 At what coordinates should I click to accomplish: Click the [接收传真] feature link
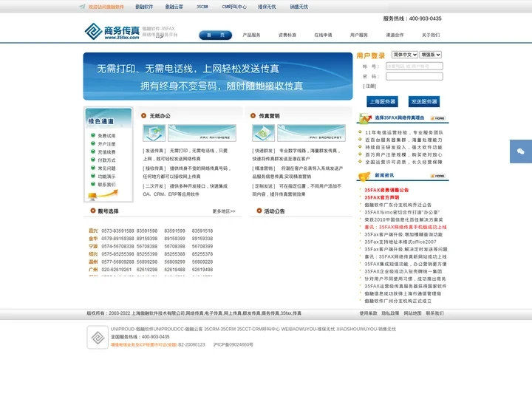[x=154, y=168]
